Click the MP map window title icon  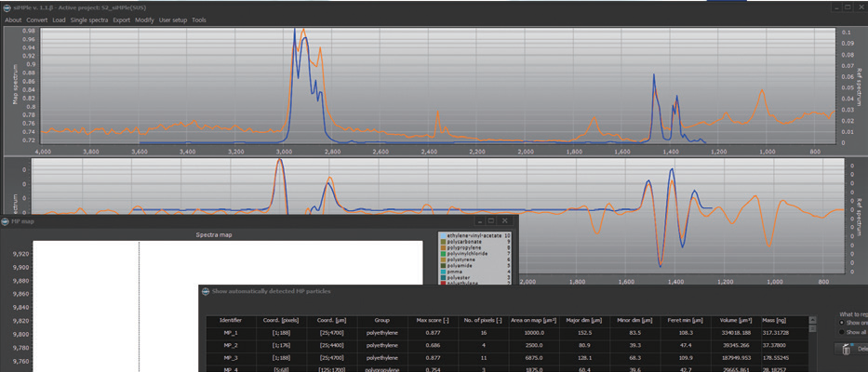click(x=5, y=220)
